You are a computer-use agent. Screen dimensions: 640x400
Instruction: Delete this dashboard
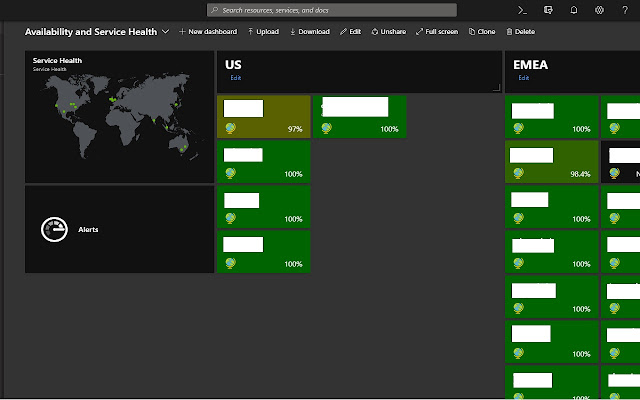pos(520,32)
